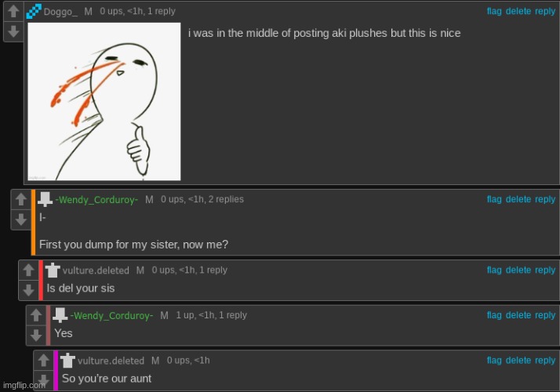
Task: Delete the 'Is del your sis' comment
Action: point(518,270)
